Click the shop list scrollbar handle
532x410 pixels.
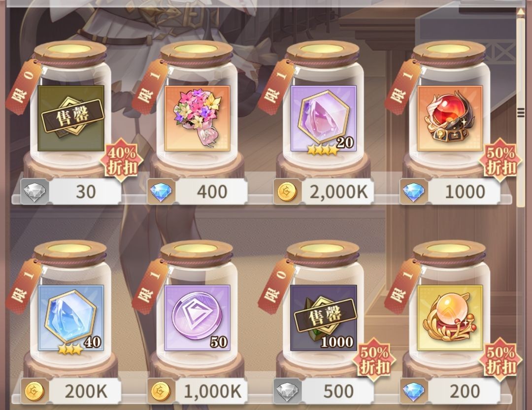pos(521,112)
